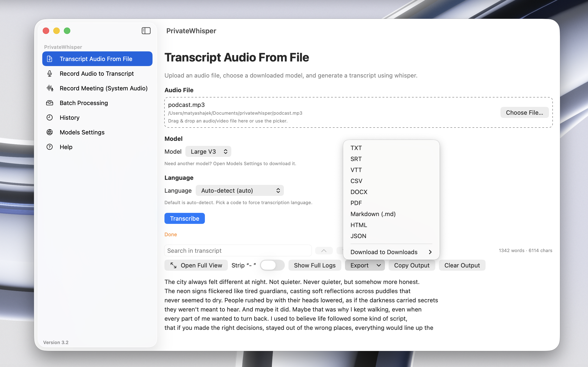Toggle the Strip "- " switch
The width and height of the screenshot is (588, 367).
click(x=272, y=265)
